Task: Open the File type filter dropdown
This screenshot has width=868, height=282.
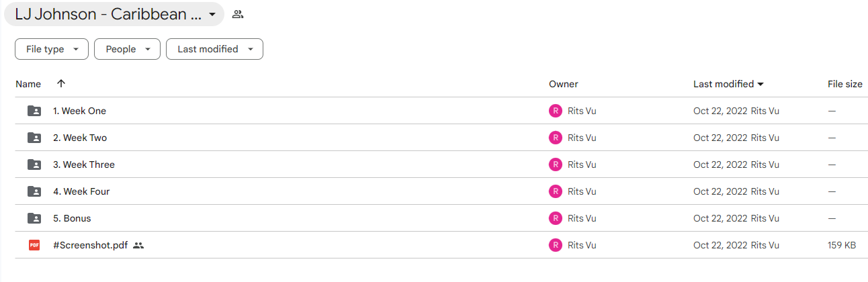Action: tap(52, 49)
